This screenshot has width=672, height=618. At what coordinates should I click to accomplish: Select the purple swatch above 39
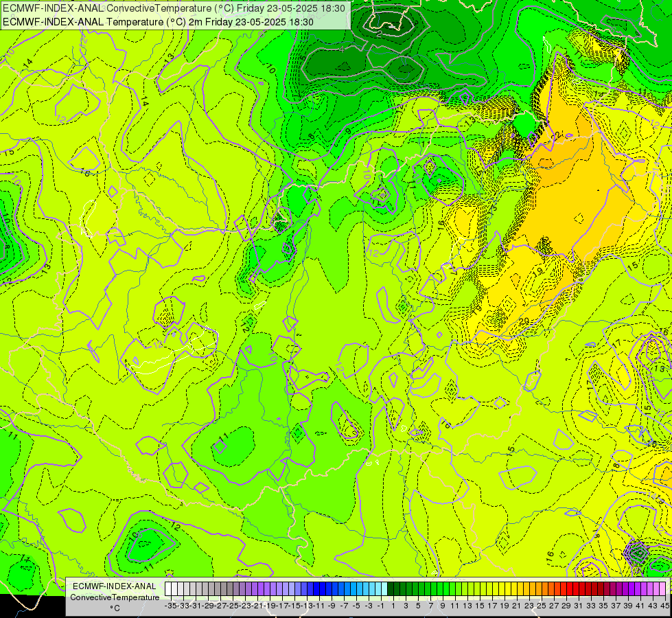[626, 589]
